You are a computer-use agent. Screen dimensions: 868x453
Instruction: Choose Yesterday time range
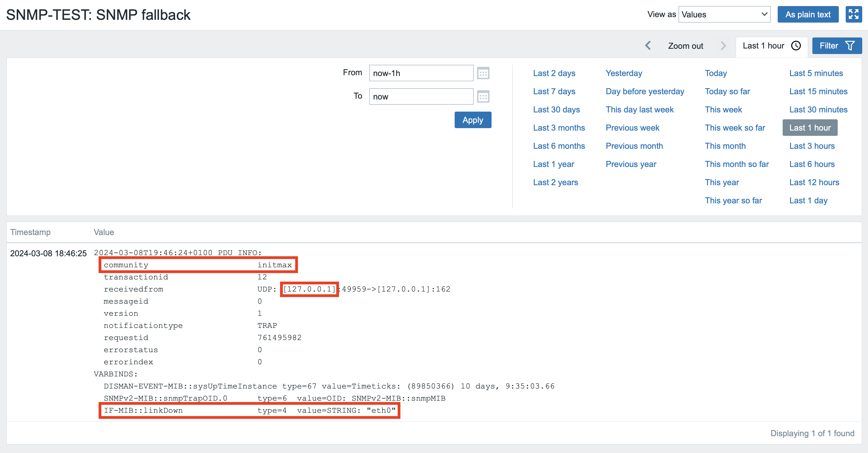pyautogui.click(x=624, y=73)
